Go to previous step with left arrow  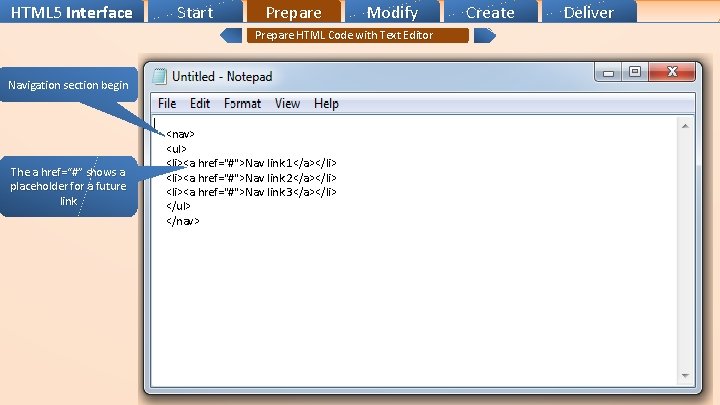tap(231, 35)
